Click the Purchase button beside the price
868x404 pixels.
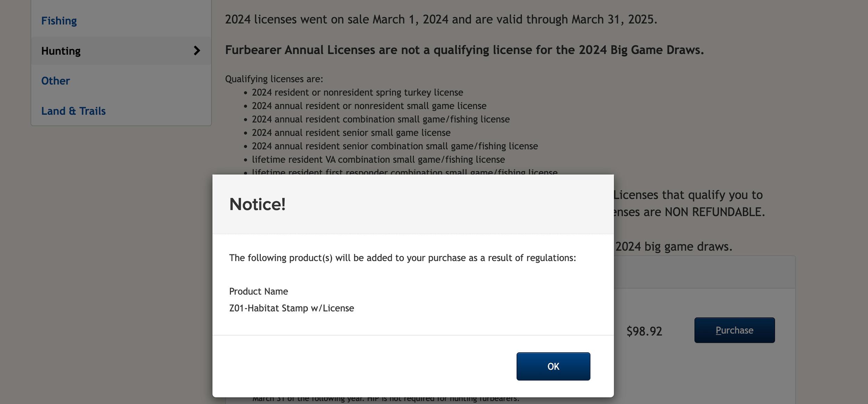tap(734, 330)
